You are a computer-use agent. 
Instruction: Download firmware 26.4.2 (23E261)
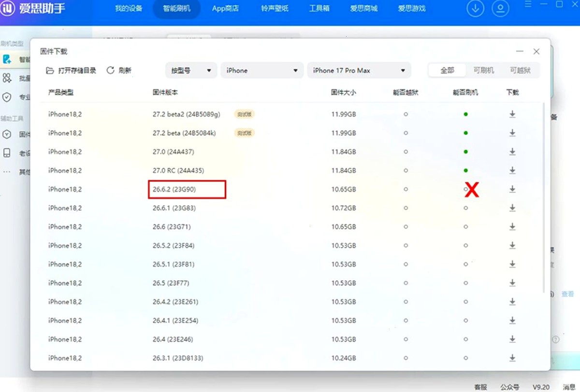tap(512, 302)
